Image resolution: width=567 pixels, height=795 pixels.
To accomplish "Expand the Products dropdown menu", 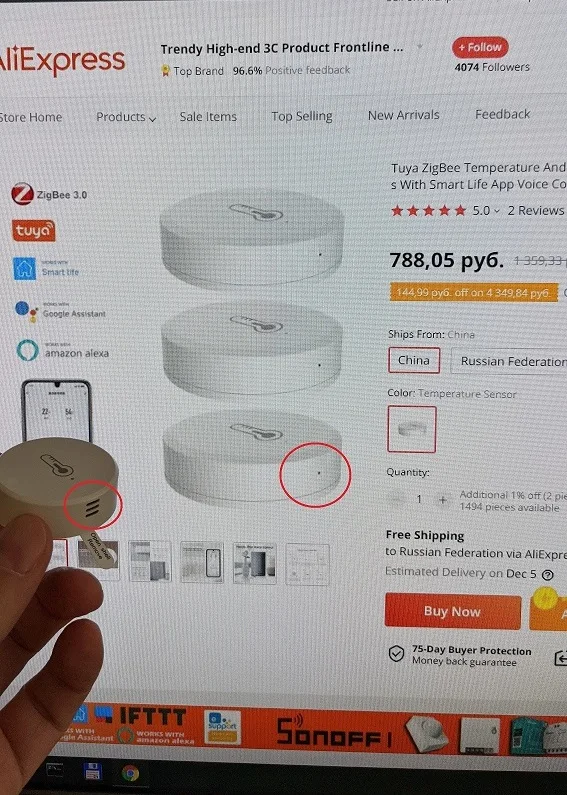I will tap(126, 117).
